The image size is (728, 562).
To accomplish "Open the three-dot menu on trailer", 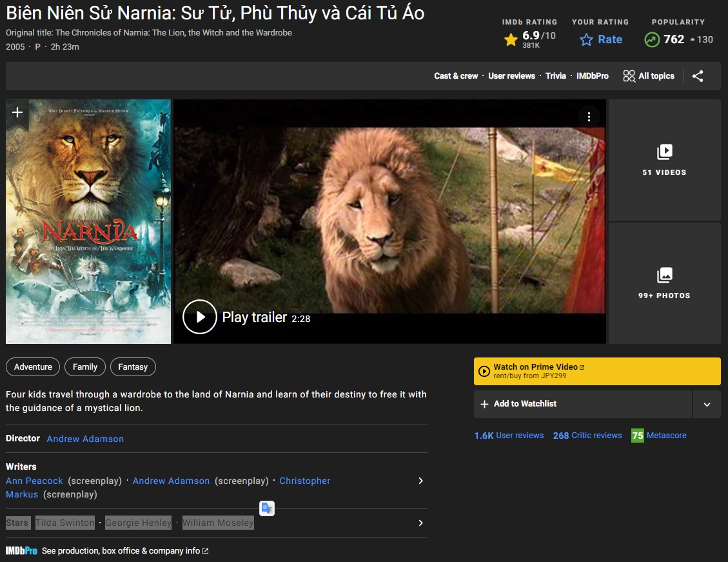I will pyautogui.click(x=589, y=117).
